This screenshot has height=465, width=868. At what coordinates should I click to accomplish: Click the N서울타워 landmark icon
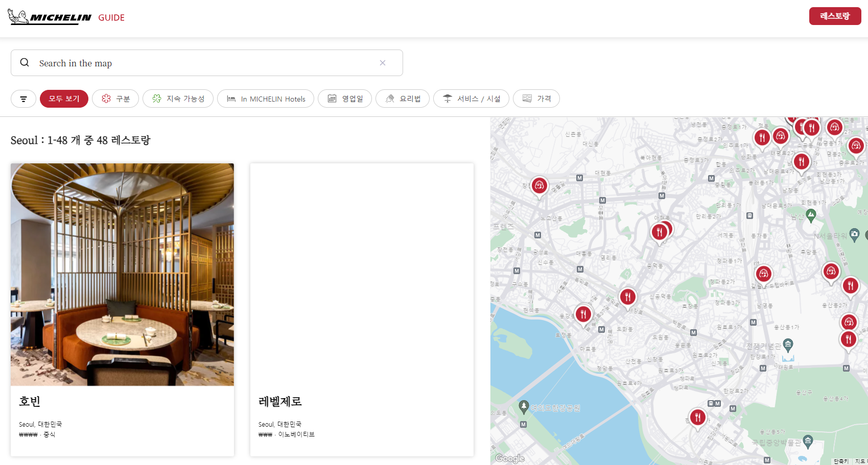[854, 235]
